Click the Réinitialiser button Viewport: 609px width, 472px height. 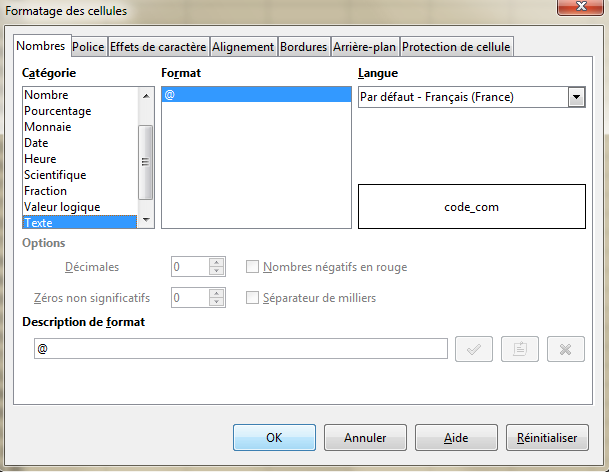pos(547,437)
